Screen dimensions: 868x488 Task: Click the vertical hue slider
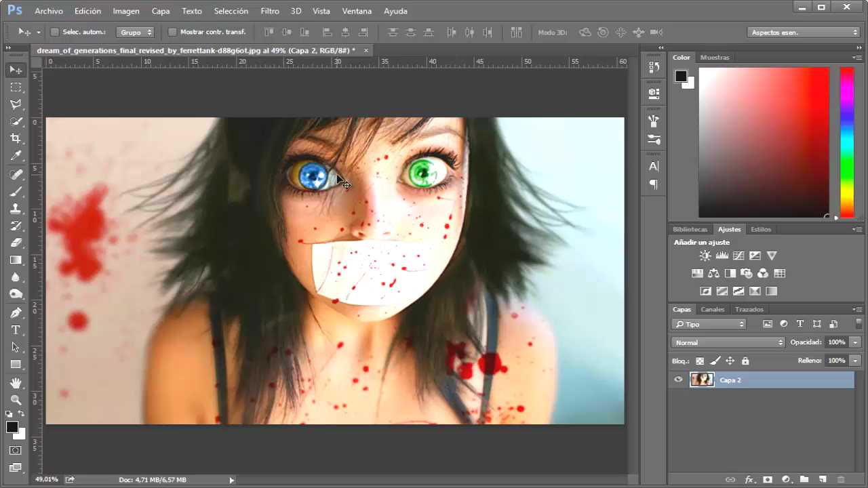847,142
